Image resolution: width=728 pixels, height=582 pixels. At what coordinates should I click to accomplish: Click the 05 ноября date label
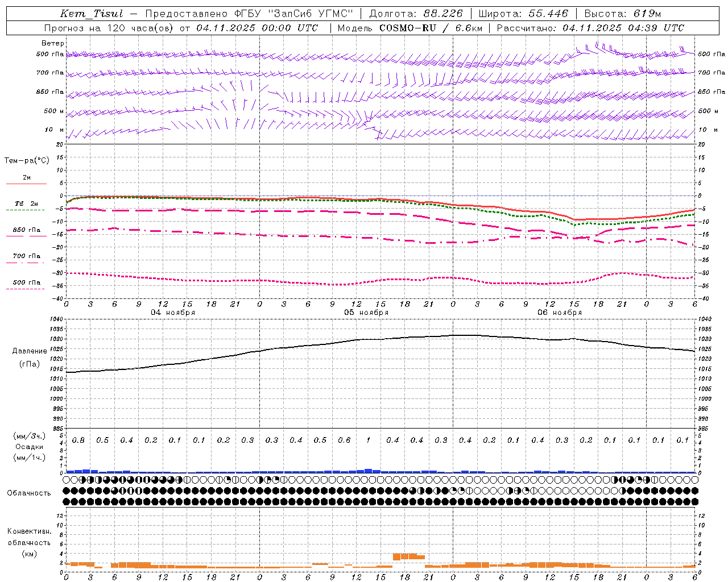366,313
